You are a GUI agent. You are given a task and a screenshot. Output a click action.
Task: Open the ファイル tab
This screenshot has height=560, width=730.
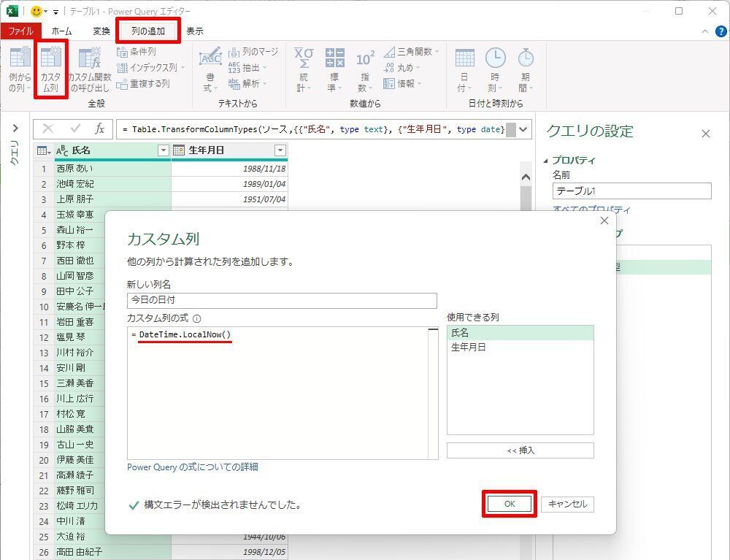[20, 31]
